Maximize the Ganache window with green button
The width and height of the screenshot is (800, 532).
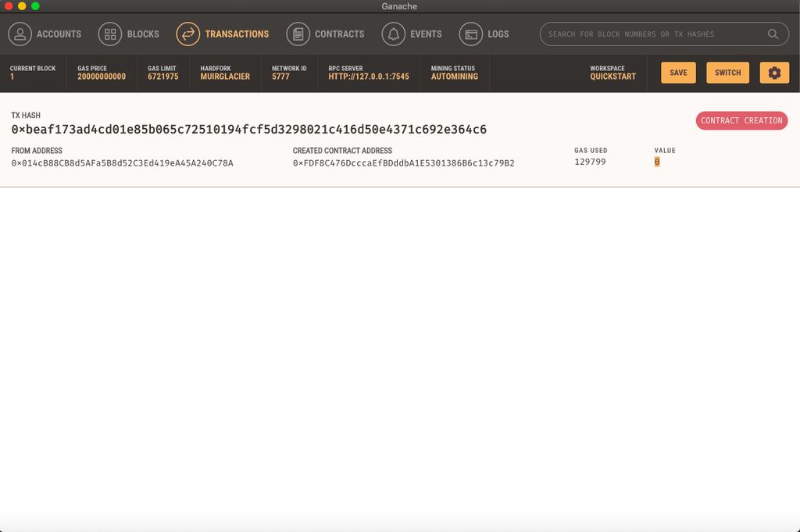click(35, 6)
